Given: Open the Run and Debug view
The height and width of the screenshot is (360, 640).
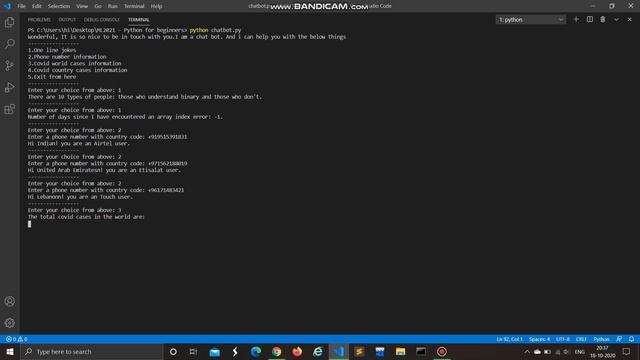Looking at the screenshot, I should click(9, 87).
